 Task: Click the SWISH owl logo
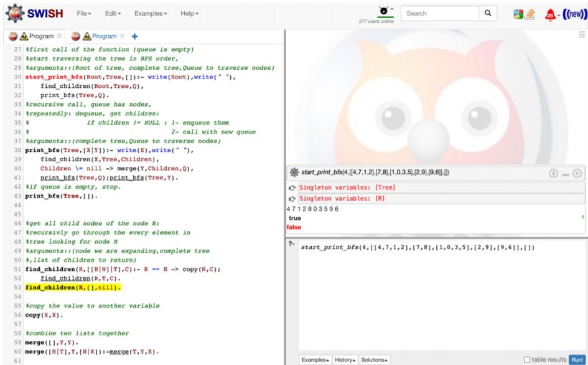click(15, 14)
